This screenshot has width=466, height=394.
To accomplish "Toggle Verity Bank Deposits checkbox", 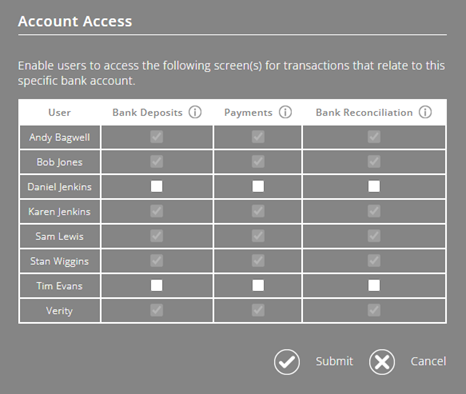I will 157,310.
